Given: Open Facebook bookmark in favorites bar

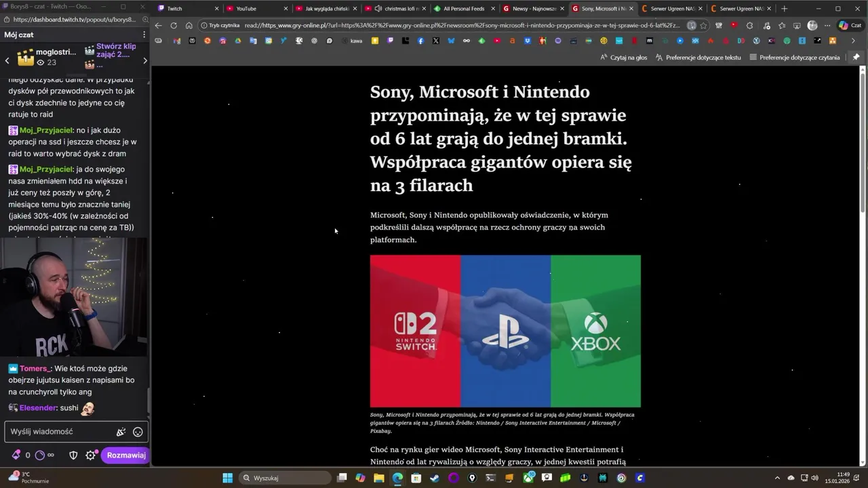Looking at the screenshot, I should pos(420,41).
